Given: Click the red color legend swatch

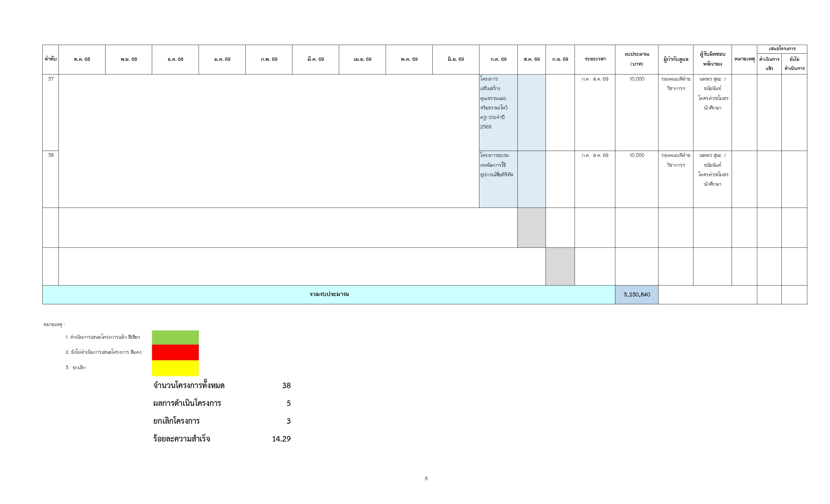Looking at the screenshot, I should 175,352.
